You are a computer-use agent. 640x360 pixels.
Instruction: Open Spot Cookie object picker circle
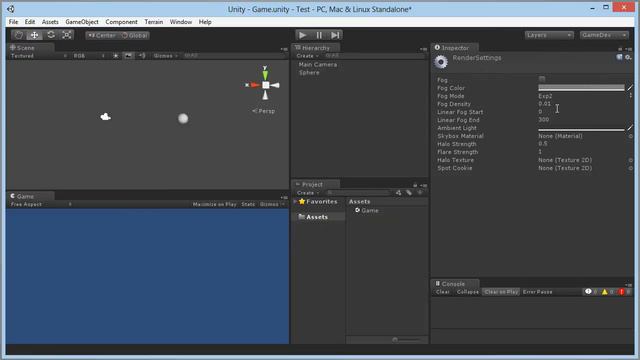(x=631, y=168)
